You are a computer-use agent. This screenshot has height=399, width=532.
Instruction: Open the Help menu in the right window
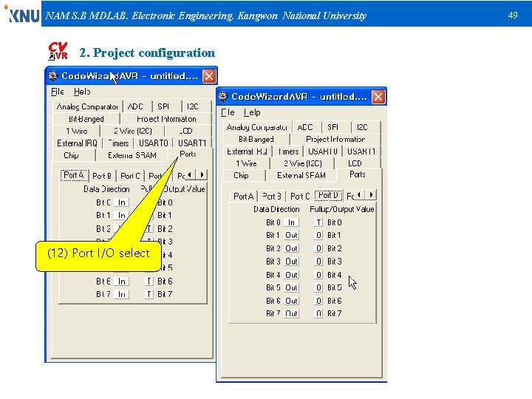252,112
